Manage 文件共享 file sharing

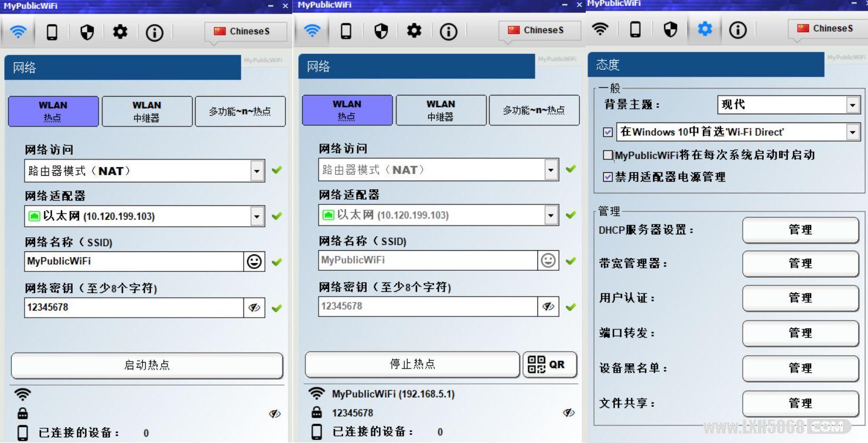(x=800, y=404)
